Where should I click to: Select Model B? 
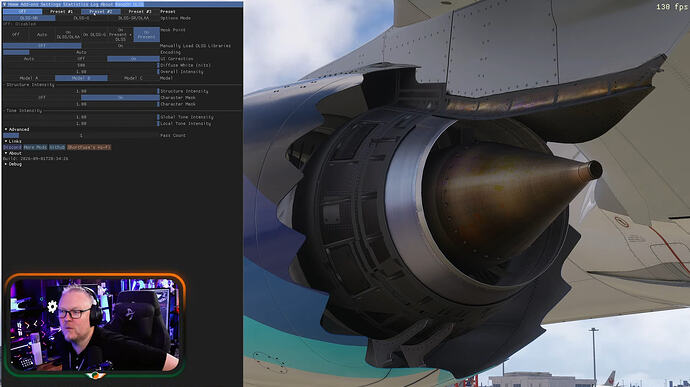[x=81, y=78]
